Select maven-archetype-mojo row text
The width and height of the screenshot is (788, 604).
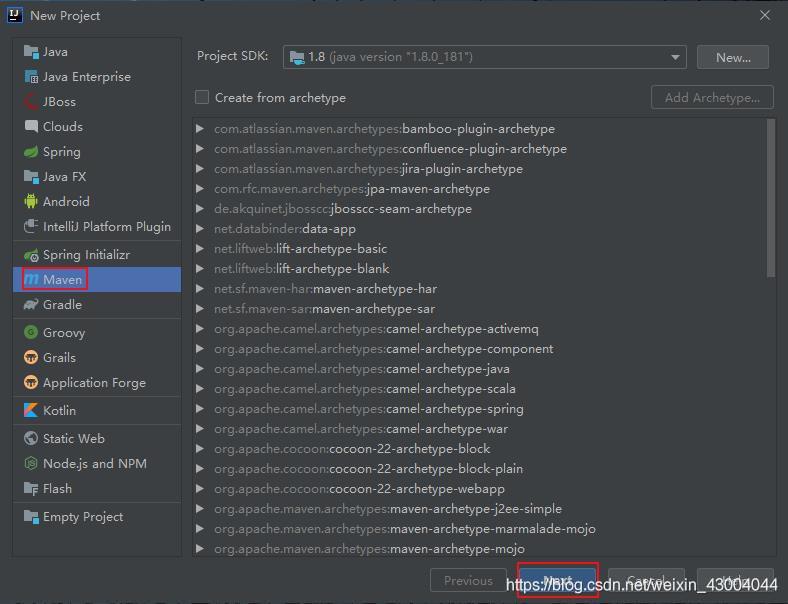pos(369,549)
